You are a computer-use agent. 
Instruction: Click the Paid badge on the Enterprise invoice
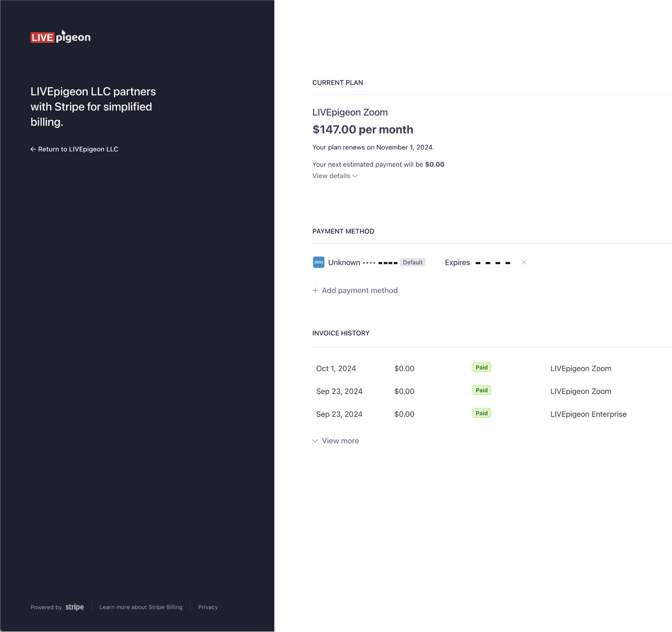point(481,413)
